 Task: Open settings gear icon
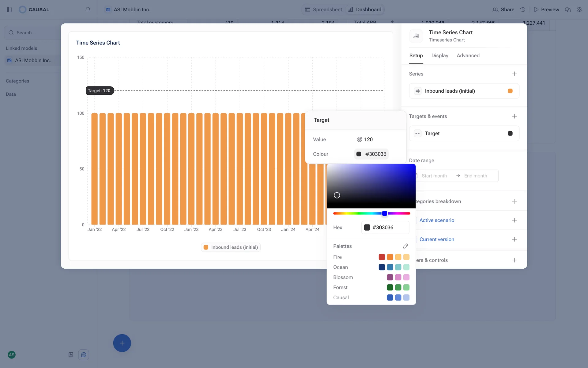click(x=579, y=10)
